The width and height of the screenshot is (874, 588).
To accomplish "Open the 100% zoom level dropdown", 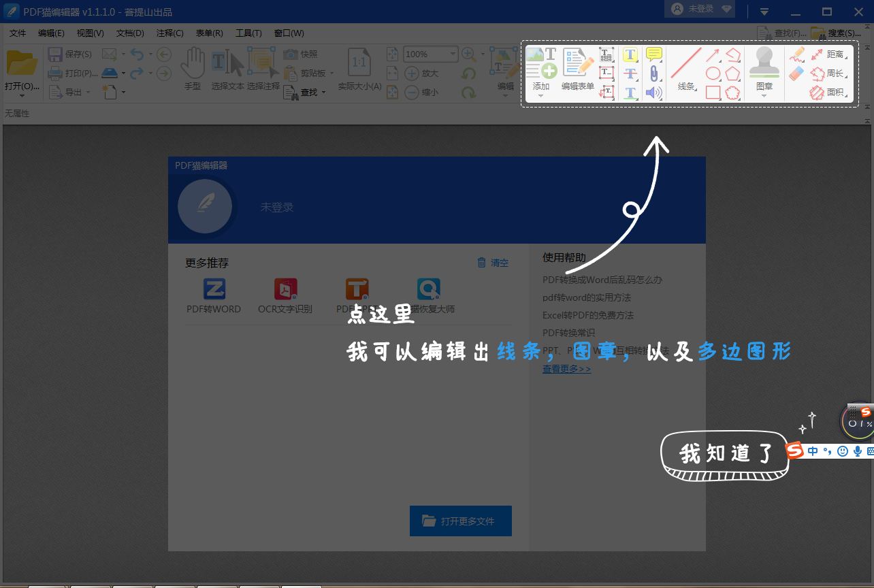I will (x=452, y=54).
